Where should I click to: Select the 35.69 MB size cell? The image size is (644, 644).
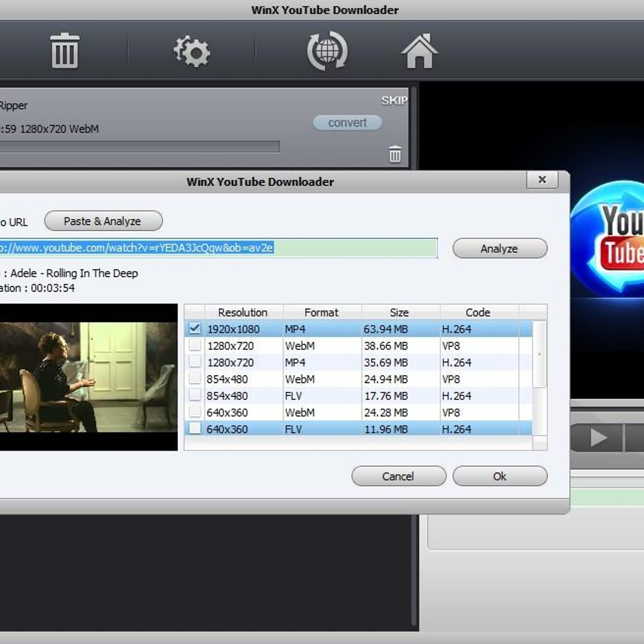386,362
